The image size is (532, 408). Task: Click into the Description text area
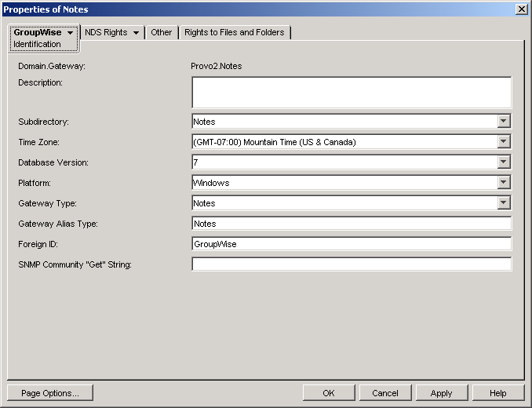pyautogui.click(x=352, y=93)
